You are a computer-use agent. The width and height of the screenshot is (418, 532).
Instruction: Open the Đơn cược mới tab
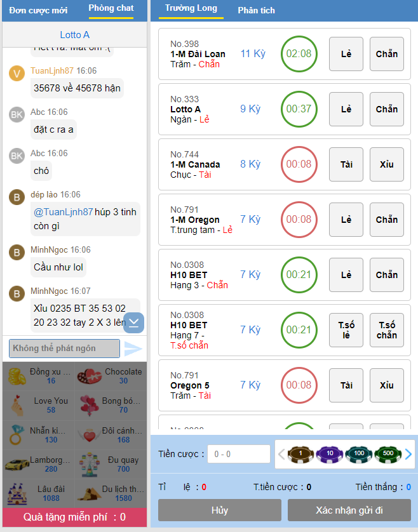pos(38,10)
